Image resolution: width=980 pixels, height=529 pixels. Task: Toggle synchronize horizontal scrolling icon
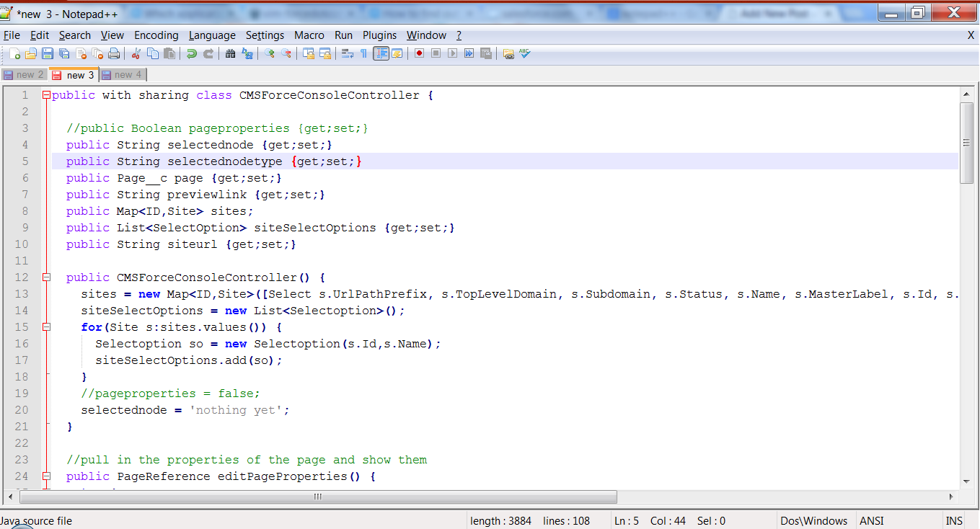(325, 53)
